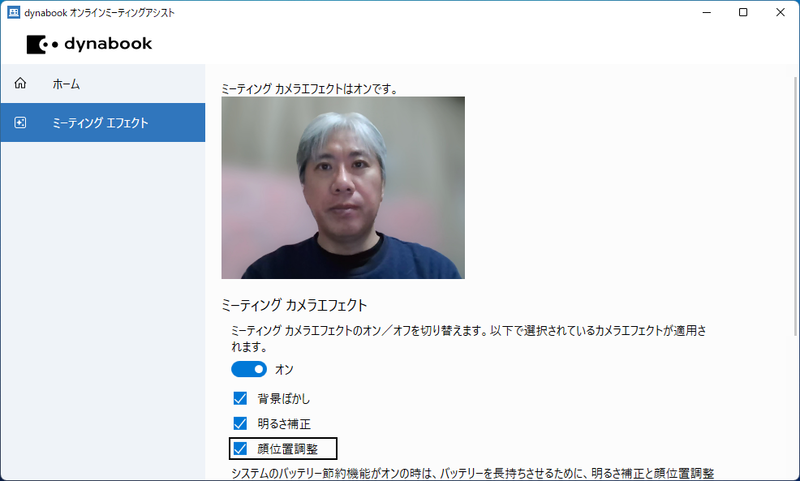Screen dimensions: 800x481
Task: Open the ホーム page in sidebar
Action: pyautogui.click(x=103, y=84)
